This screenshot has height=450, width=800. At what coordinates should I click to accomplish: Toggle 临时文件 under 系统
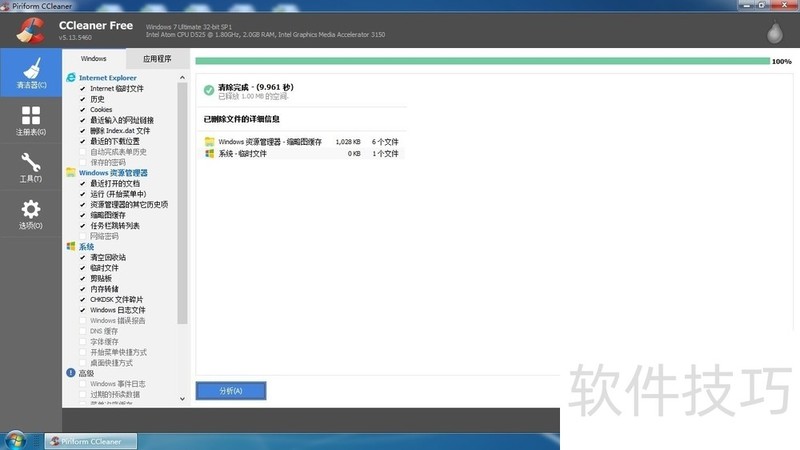83,268
